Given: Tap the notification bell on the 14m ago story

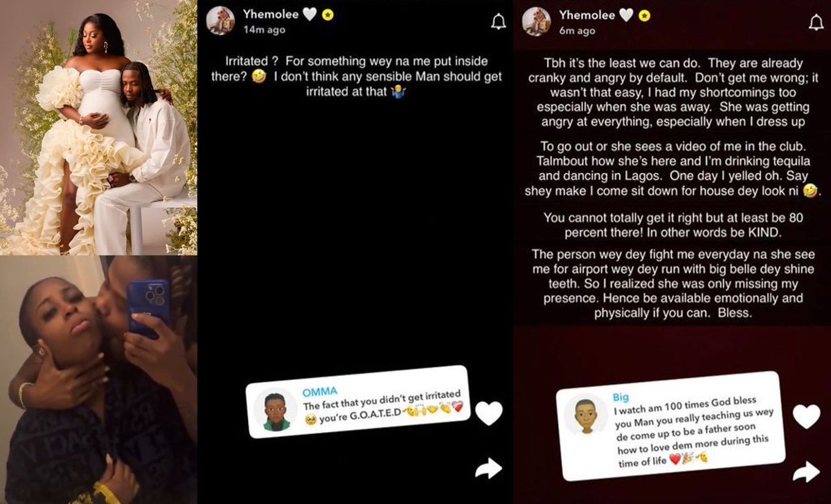Looking at the screenshot, I should pos(498,22).
